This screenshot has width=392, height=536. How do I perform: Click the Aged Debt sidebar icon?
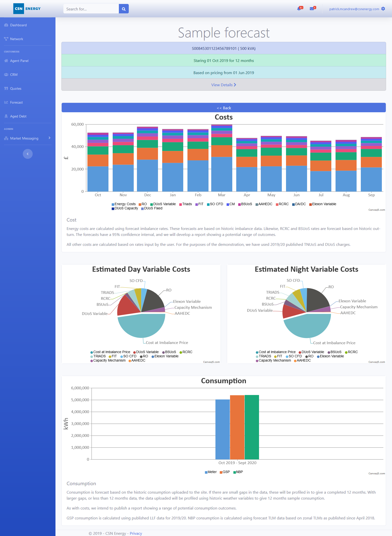[6, 116]
